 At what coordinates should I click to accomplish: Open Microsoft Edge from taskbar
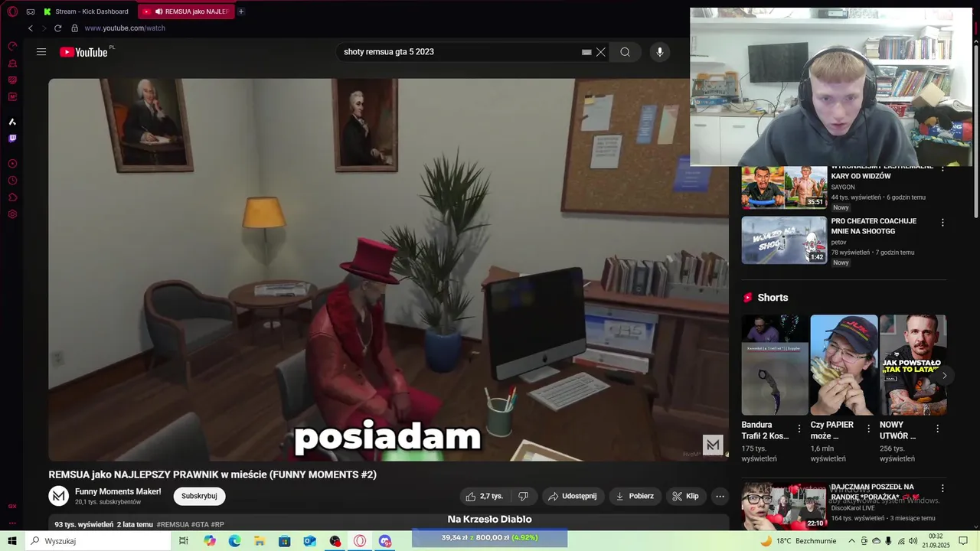pyautogui.click(x=234, y=541)
